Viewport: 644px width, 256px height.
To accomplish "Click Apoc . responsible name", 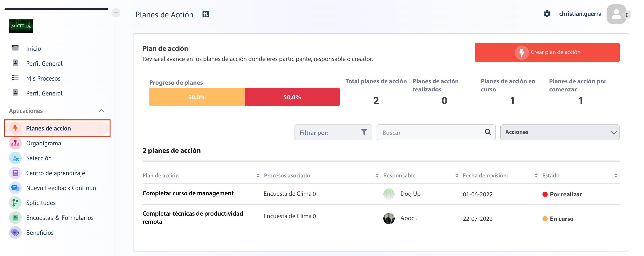I will click(x=409, y=218).
